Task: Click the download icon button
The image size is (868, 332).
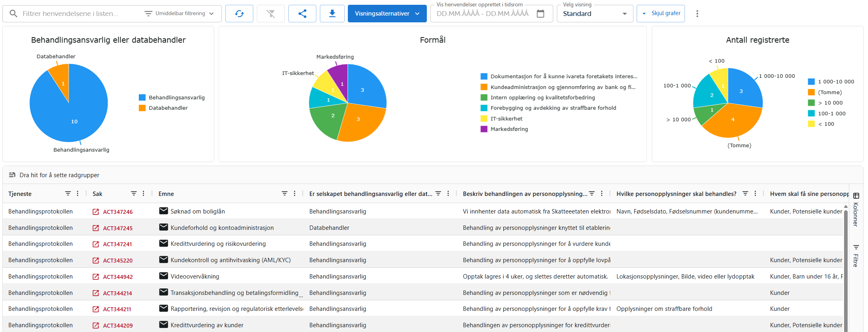Action: coord(332,14)
